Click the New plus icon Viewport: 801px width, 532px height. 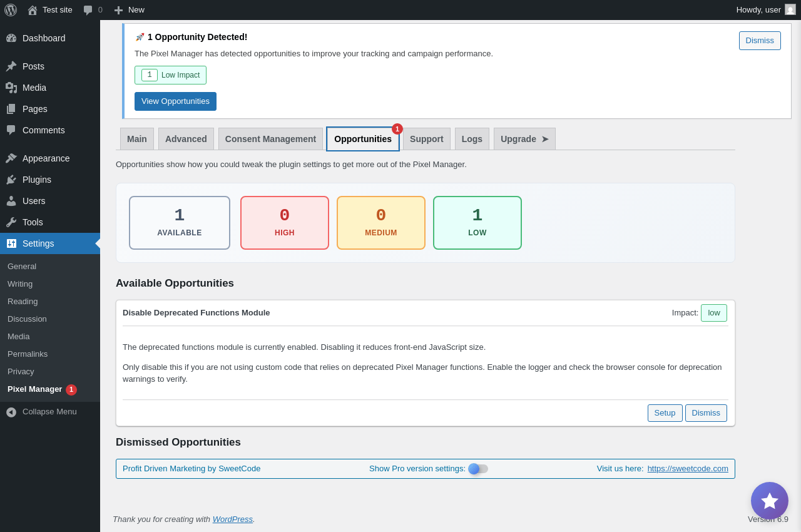[118, 10]
